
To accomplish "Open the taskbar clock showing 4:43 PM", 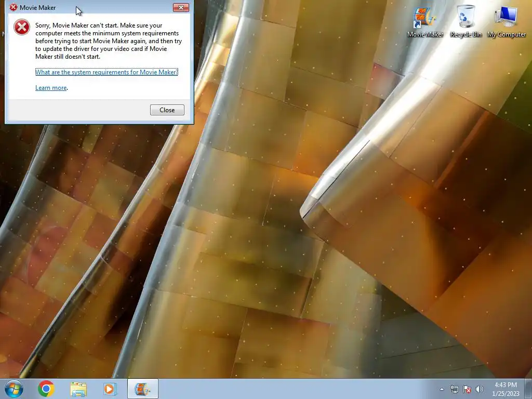I will tap(506, 389).
